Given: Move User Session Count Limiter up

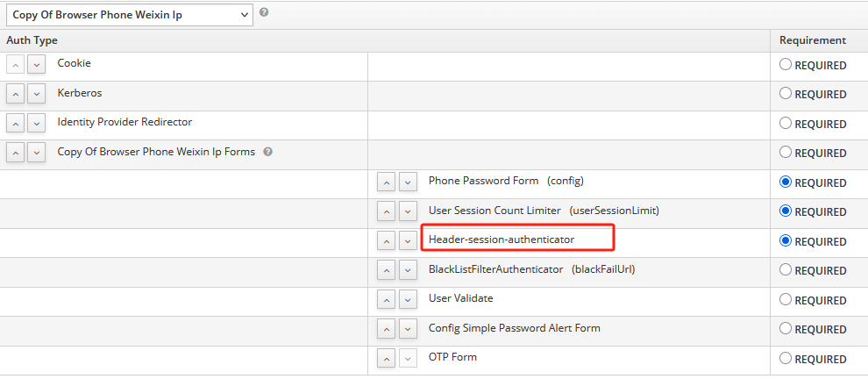Looking at the screenshot, I should click(387, 211).
